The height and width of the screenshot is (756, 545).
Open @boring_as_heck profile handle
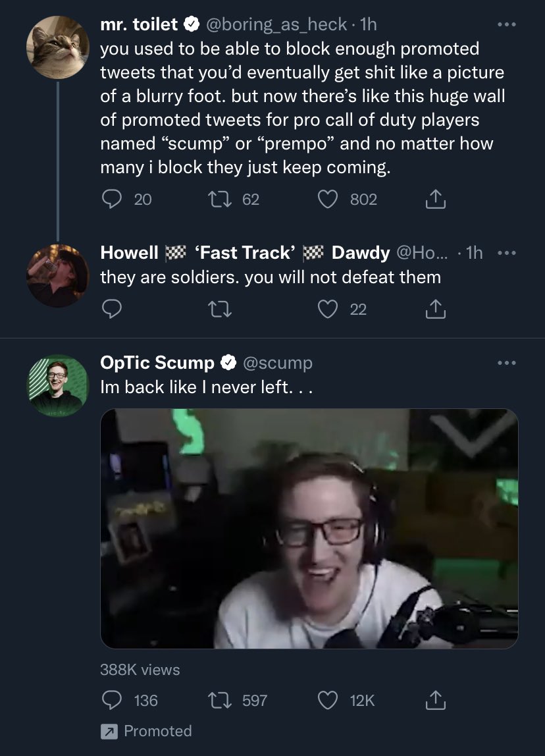click(x=276, y=24)
